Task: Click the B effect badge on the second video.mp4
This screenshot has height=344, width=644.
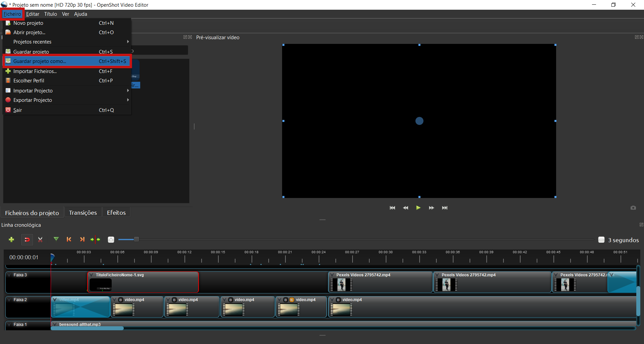Action: [x=120, y=300]
